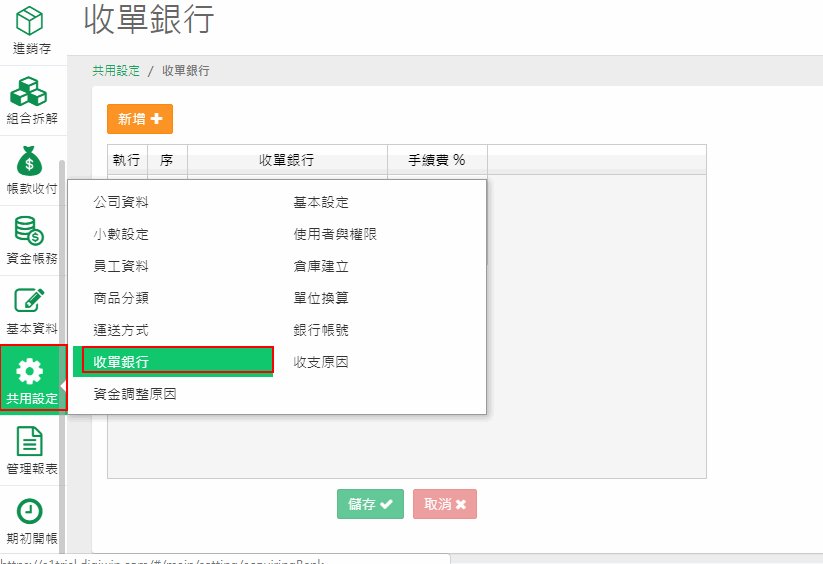823x564 pixels.
Task: Select the highlighted 收單銀行 menu entry
Action: 173,361
